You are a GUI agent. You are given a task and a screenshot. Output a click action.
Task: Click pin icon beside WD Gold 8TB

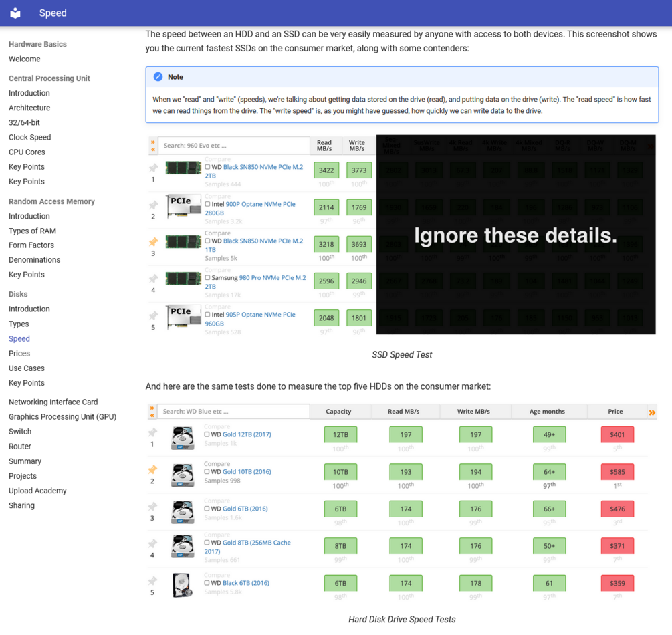click(152, 543)
